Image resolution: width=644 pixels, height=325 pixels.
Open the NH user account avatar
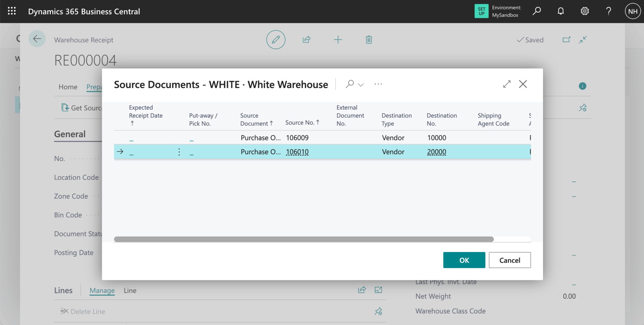click(633, 11)
